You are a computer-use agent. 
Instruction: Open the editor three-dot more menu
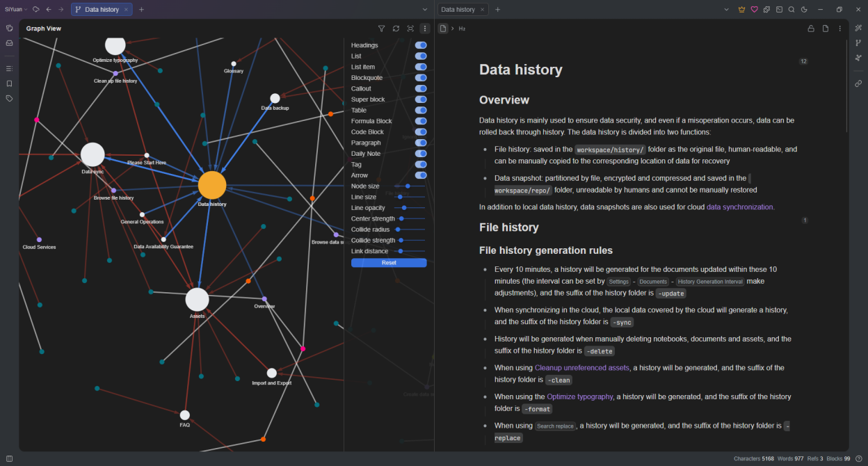coord(839,29)
